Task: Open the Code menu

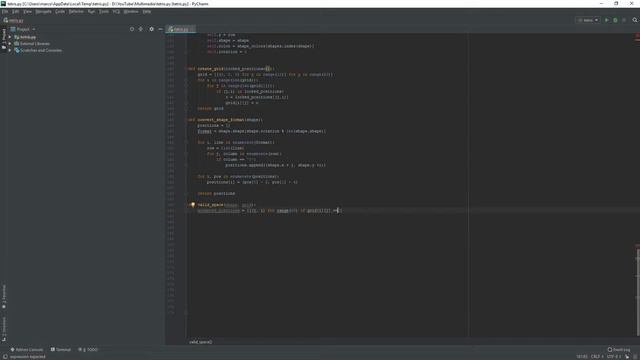Action: point(60,11)
